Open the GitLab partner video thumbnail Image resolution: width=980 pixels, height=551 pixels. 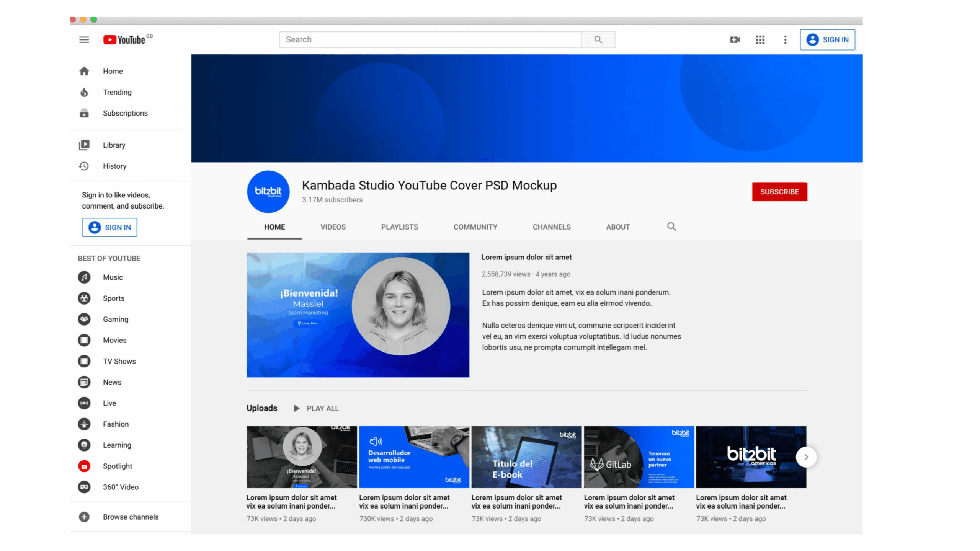[x=639, y=457]
